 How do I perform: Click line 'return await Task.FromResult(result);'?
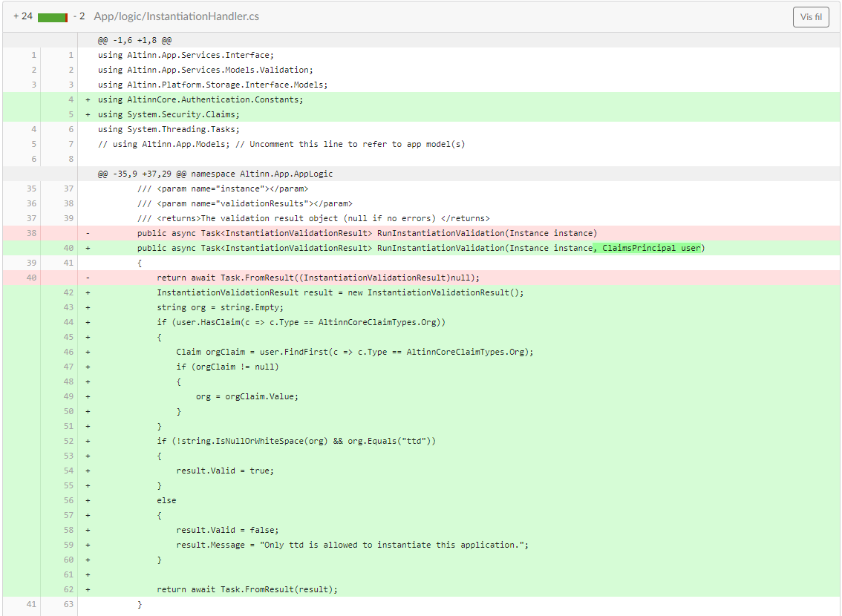[247, 590]
